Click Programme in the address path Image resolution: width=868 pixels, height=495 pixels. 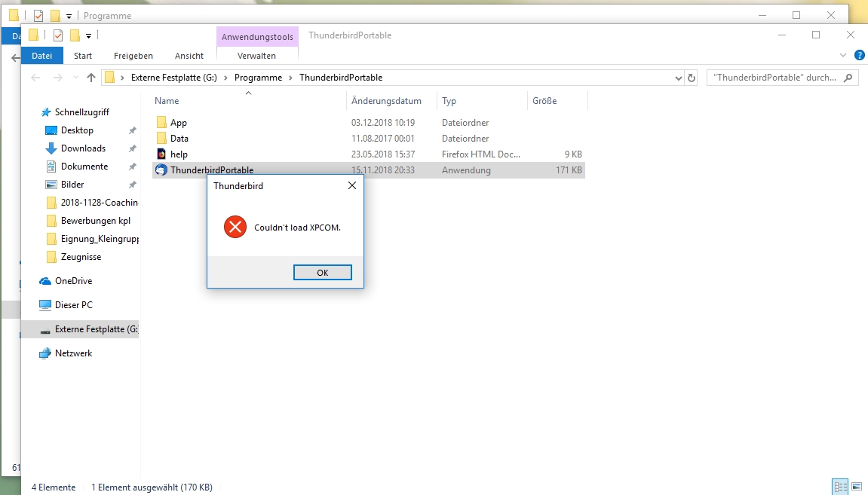(258, 78)
